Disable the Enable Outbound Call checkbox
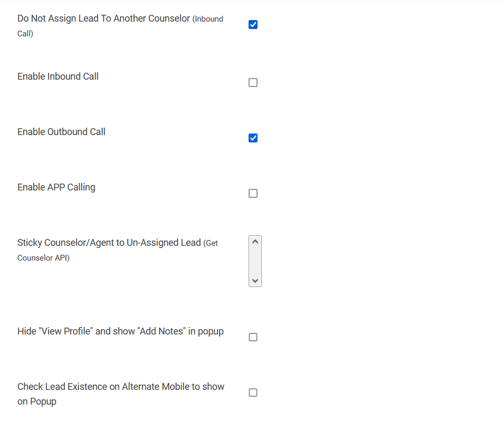504x421 pixels. click(253, 138)
